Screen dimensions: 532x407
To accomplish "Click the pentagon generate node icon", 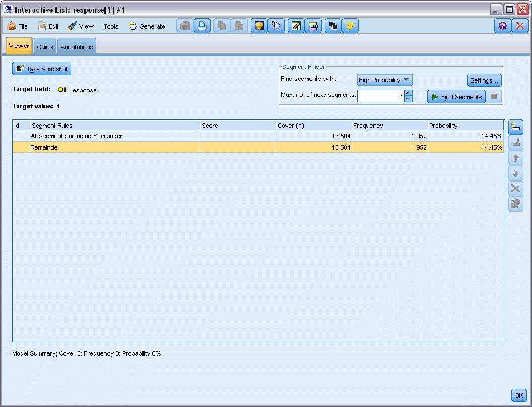I will (276, 26).
